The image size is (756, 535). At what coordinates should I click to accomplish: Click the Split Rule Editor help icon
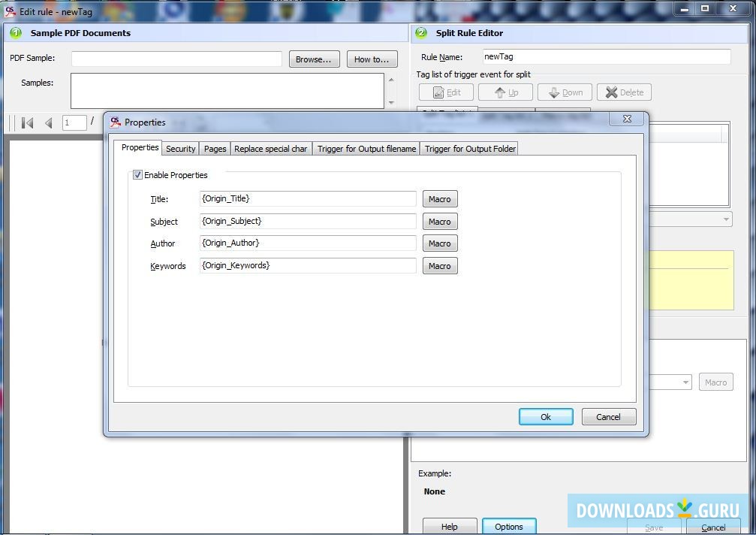(420, 33)
